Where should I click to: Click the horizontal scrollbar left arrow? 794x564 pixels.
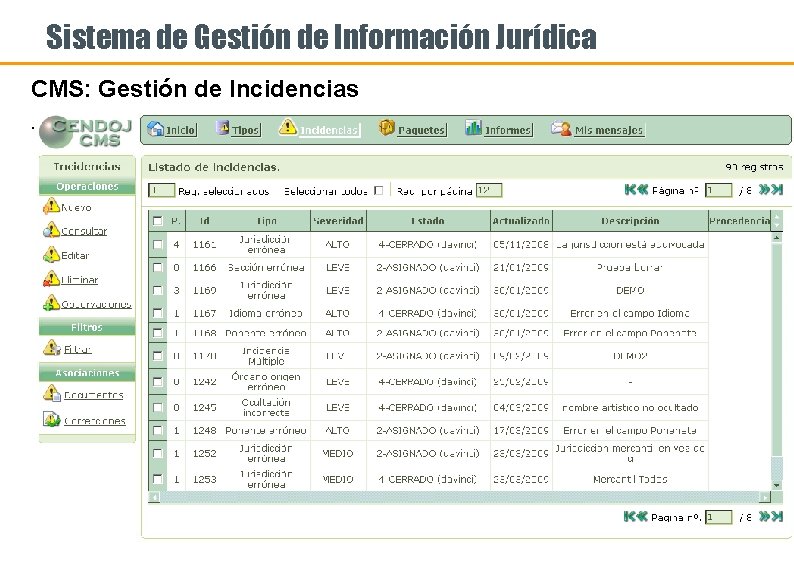tap(153, 497)
